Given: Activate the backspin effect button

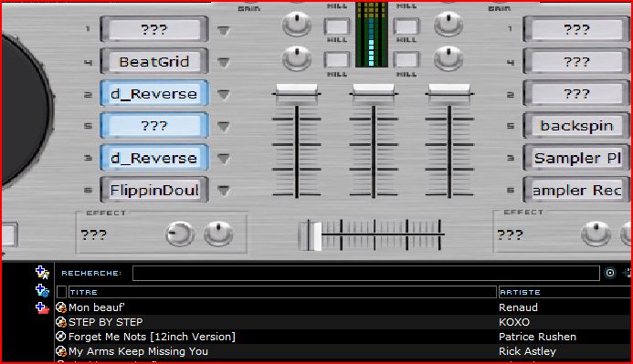Looking at the screenshot, I should click(x=576, y=126).
